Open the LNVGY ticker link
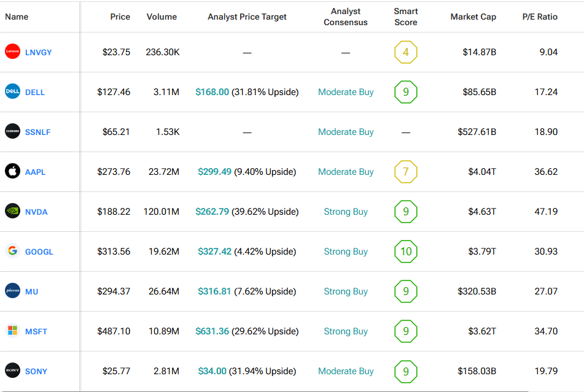The height and width of the screenshot is (392, 584). [x=38, y=52]
